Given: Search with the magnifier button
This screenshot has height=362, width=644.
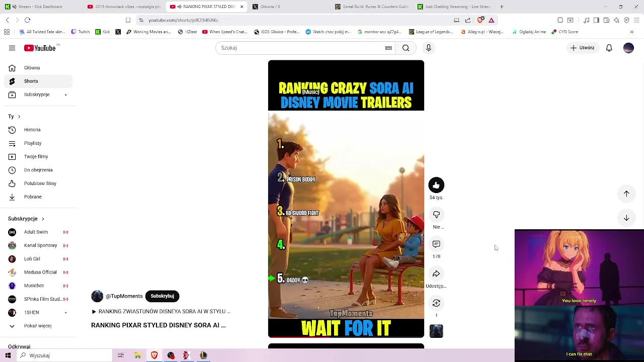Looking at the screenshot, I should (406, 48).
